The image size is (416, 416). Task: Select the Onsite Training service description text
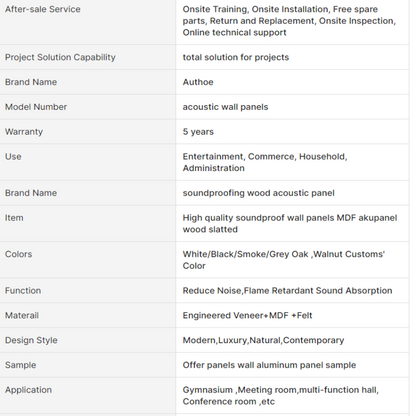[x=289, y=21]
